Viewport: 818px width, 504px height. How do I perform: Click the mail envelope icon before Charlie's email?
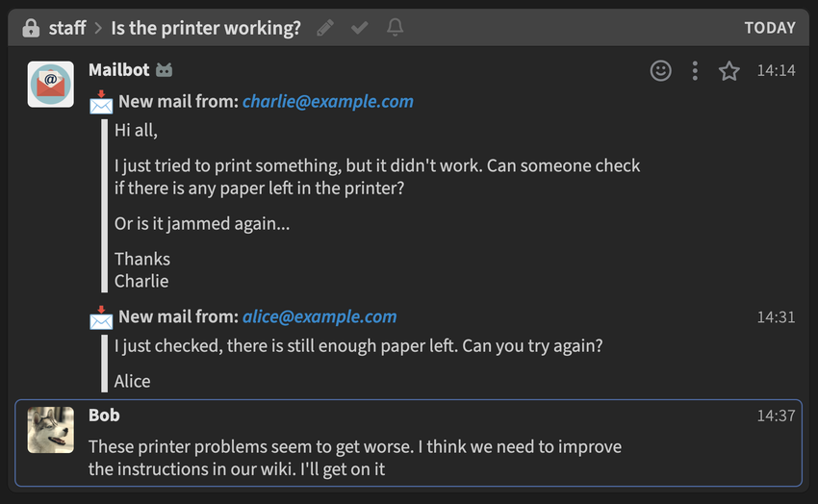[x=101, y=101]
